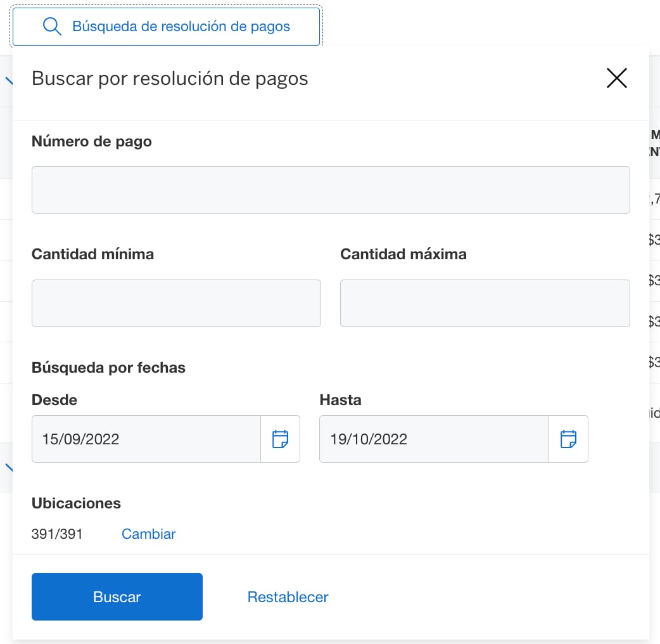Open the calendar picker for Hasta date

(568, 439)
